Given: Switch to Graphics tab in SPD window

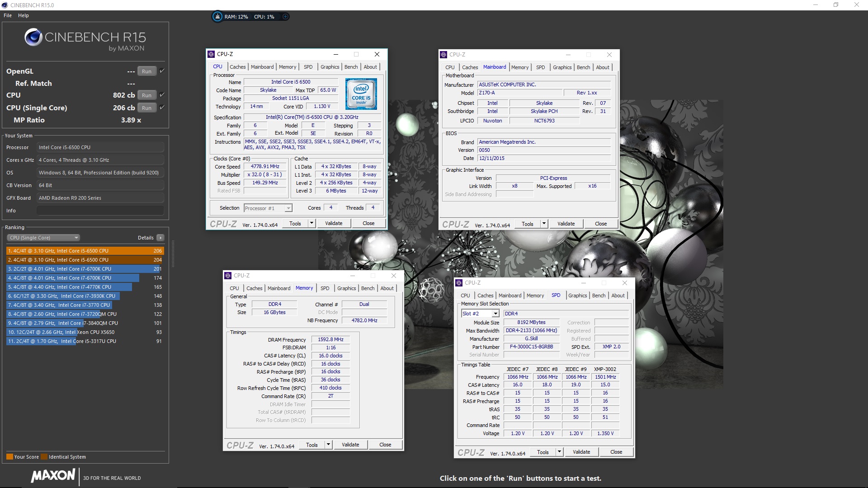Looking at the screenshot, I should [x=577, y=296].
